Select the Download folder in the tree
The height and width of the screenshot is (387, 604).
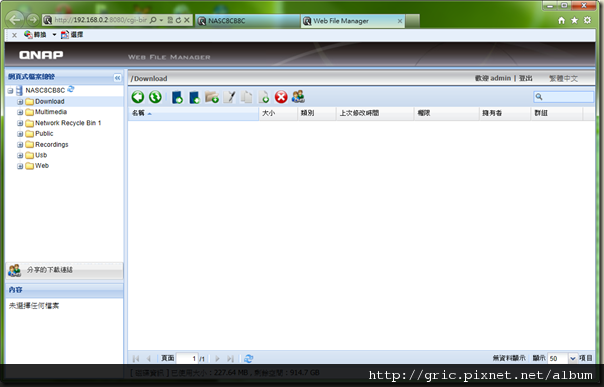click(50, 101)
